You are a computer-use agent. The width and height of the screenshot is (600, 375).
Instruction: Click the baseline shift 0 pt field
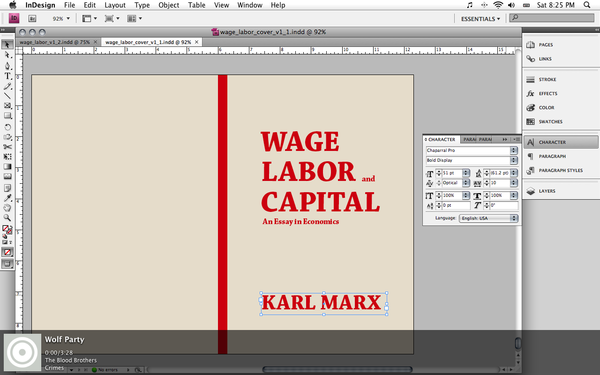pyautogui.click(x=456, y=206)
